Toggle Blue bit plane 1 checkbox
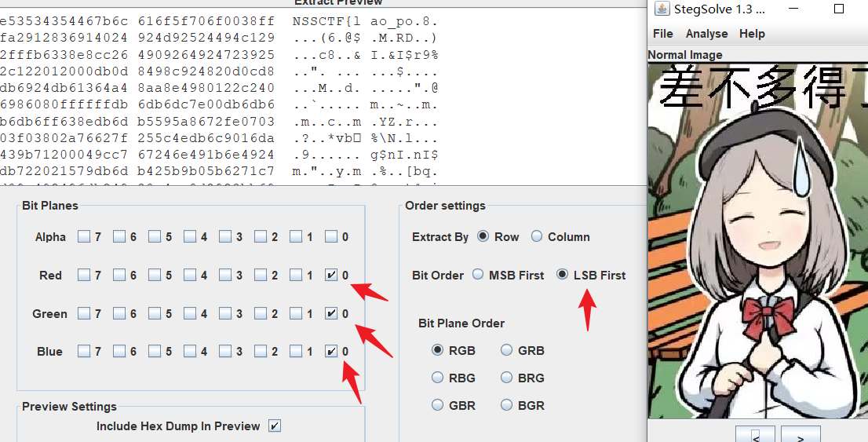 [296, 351]
